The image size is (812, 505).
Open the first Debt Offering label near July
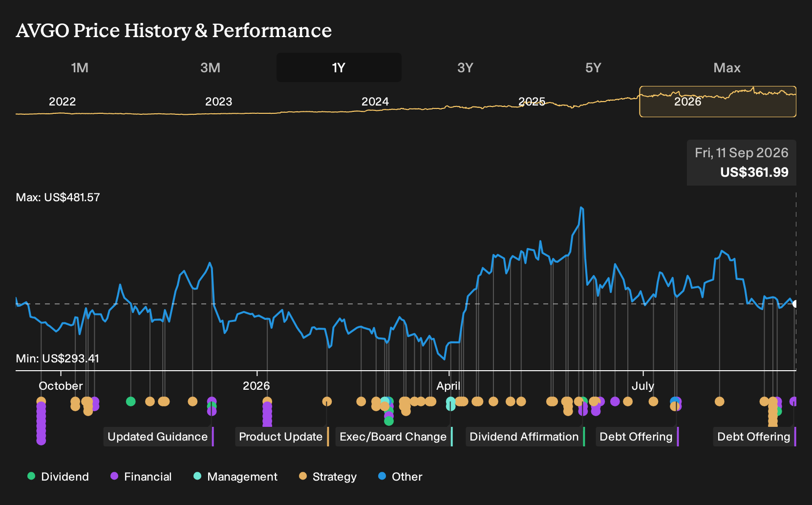pyautogui.click(x=637, y=437)
